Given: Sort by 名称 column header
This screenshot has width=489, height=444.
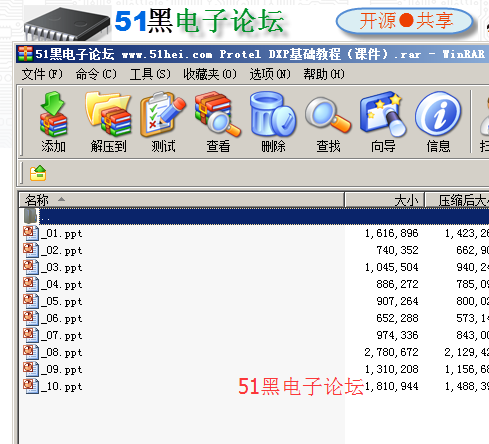Looking at the screenshot, I should (181, 200).
